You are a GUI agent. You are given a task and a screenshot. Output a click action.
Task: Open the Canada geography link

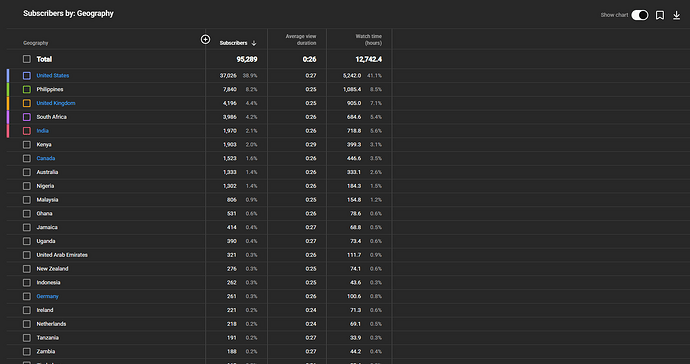tap(46, 158)
